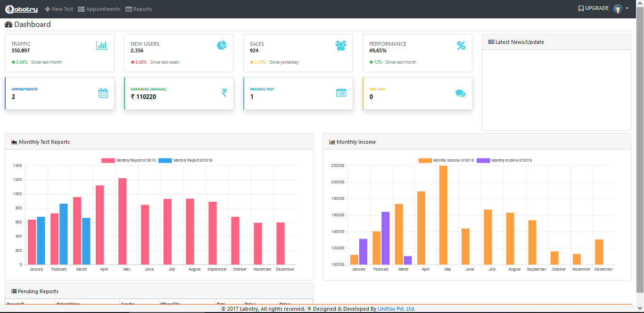Toggle the purple Monthly Income of 2019 legend swatch
The height and width of the screenshot is (313, 644).
coord(484,161)
